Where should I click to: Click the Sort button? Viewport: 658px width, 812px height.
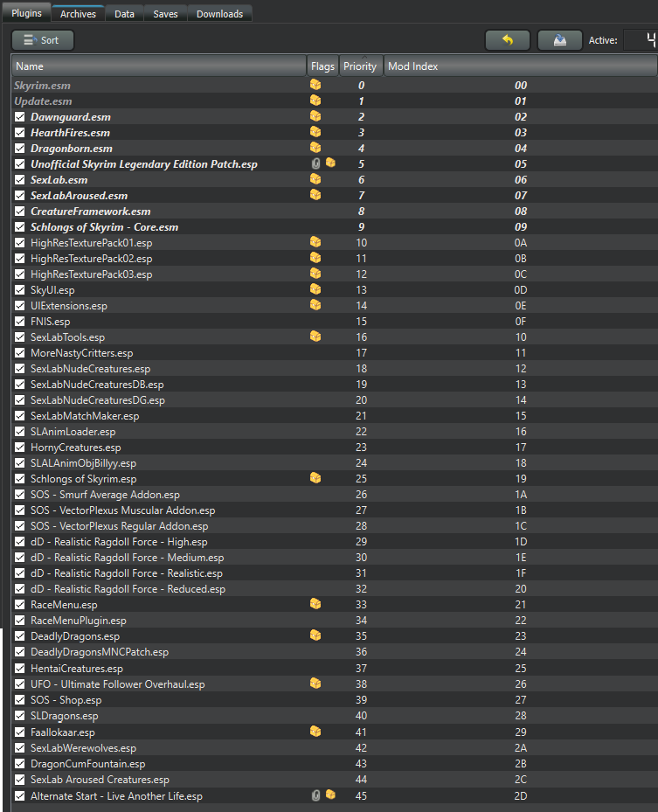click(x=43, y=40)
